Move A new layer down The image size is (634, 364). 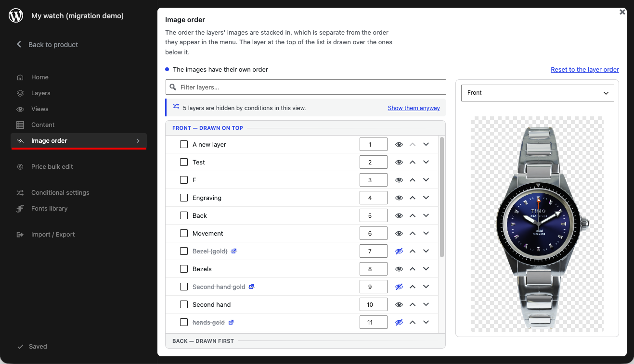point(426,144)
